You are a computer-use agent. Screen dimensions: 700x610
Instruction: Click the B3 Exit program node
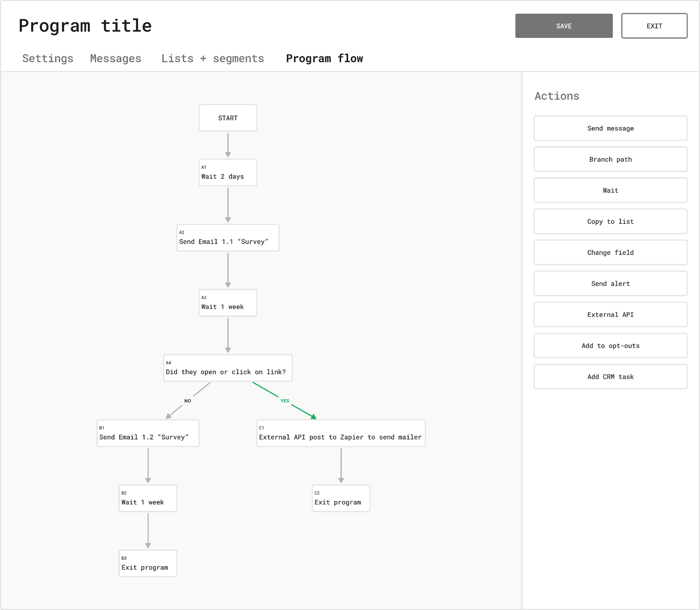[x=148, y=564]
